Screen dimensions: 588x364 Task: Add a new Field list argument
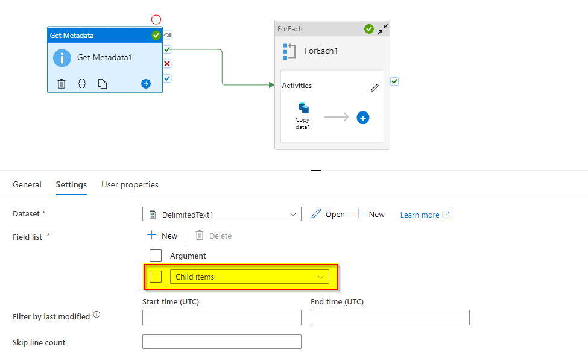click(162, 236)
